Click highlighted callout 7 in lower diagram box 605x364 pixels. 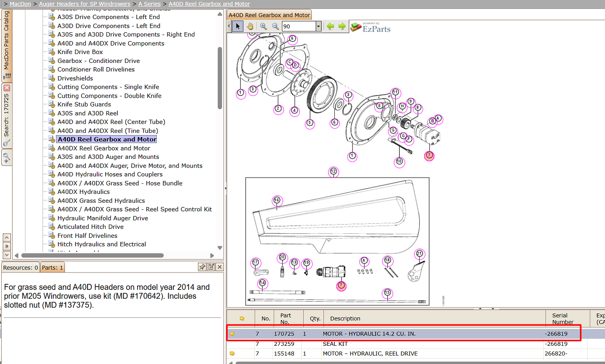(341, 285)
